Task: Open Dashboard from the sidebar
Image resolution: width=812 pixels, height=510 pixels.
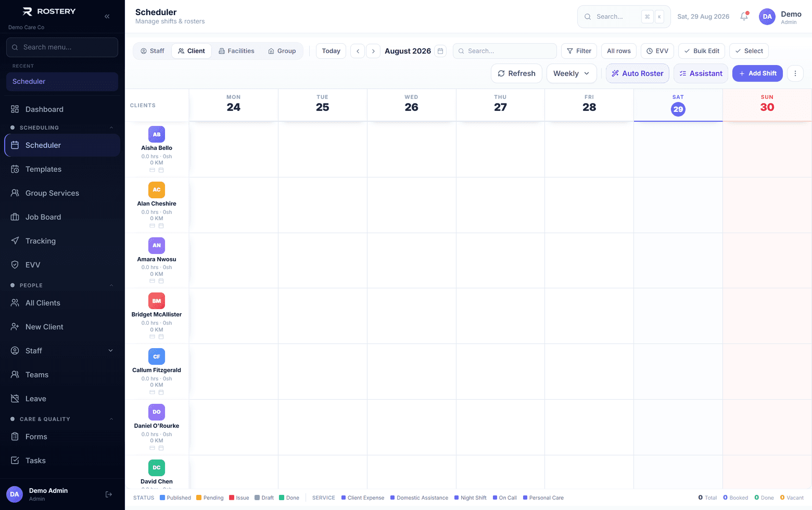Action: click(x=62, y=109)
